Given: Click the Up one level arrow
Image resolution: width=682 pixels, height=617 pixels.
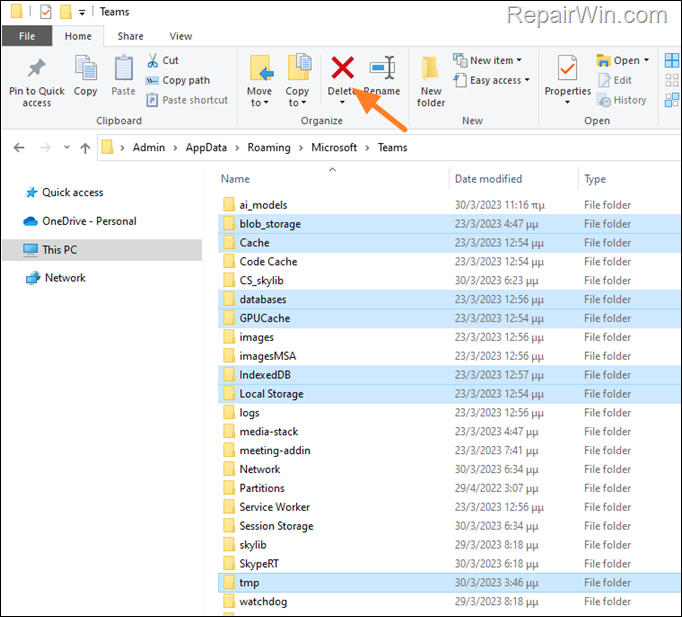Looking at the screenshot, I should point(85,148).
